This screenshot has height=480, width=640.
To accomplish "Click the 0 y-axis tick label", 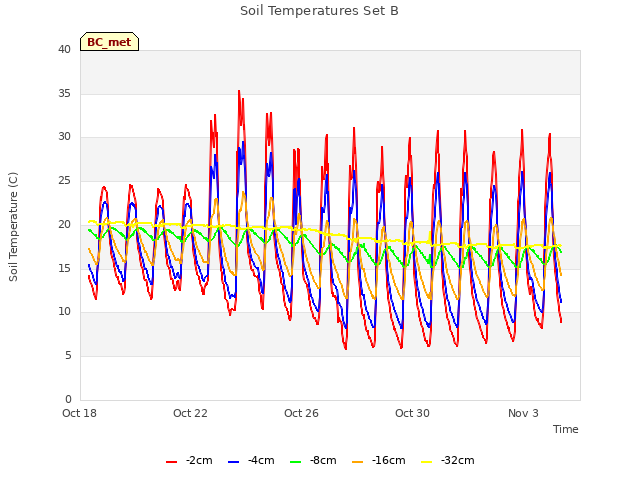I will click(x=68, y=399).
